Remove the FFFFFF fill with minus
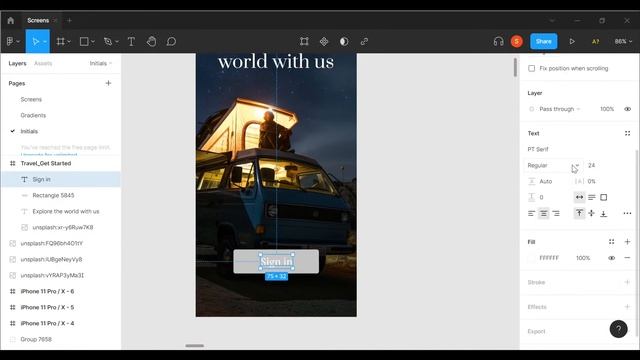Image resolution: width=640 pixels, height=360 pixels. tap(627, 258)
